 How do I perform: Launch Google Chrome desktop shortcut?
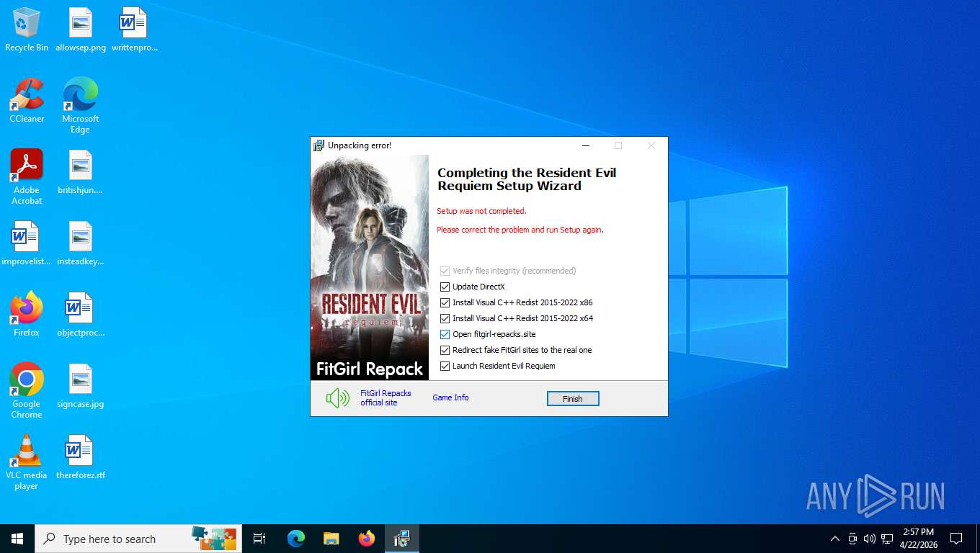tap(27, 391)
